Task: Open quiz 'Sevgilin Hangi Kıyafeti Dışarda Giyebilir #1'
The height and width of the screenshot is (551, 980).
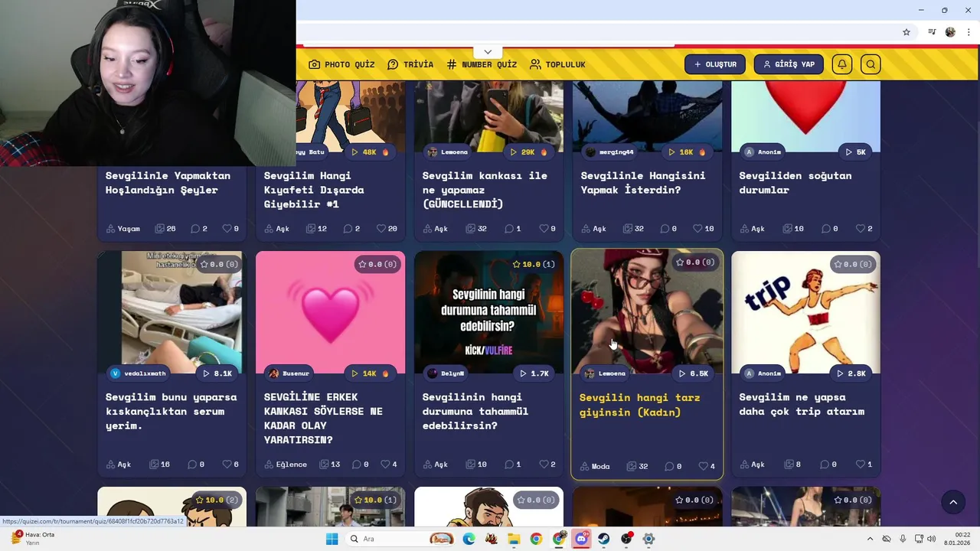Action: (x=314, y=189)
